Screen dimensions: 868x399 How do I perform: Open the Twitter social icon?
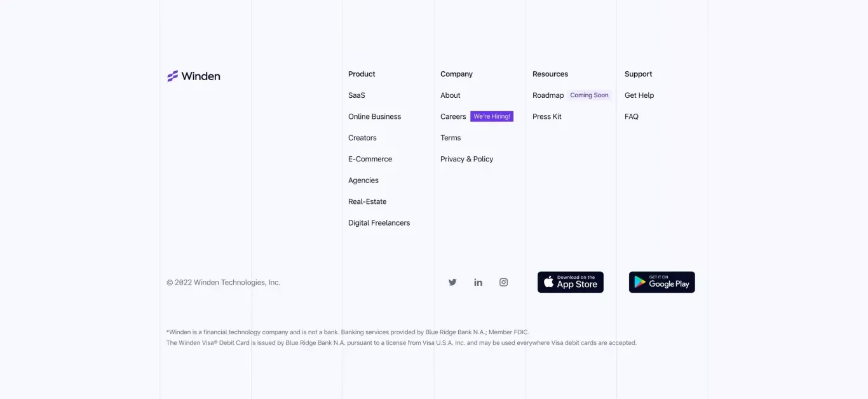(x=452, y=282)
